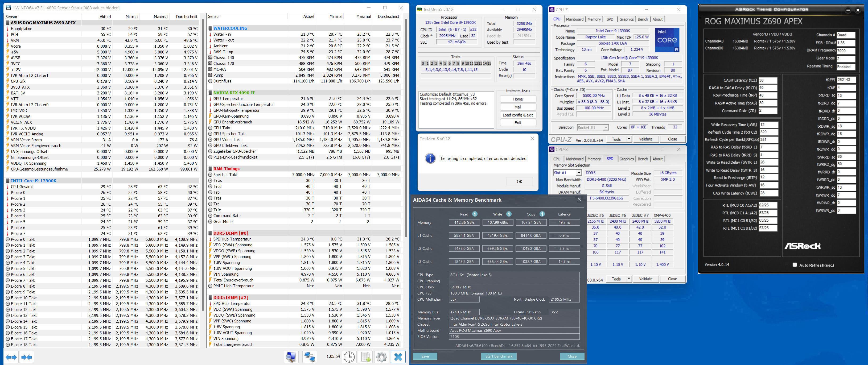868x365 pixels.
Task: Click the blue info icon in TestMem5 dialog
Action: 430,158
